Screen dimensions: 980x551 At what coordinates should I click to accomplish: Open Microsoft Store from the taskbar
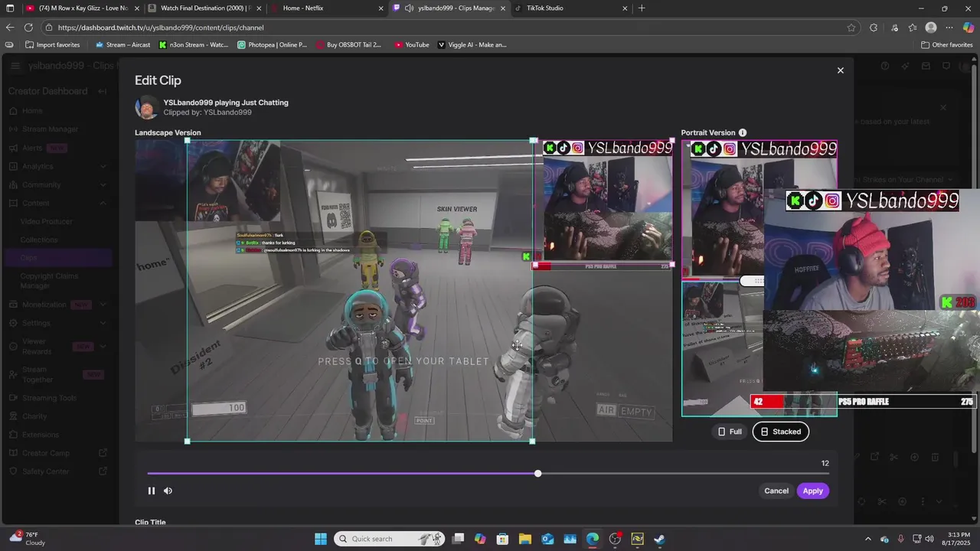click(502, 539)
